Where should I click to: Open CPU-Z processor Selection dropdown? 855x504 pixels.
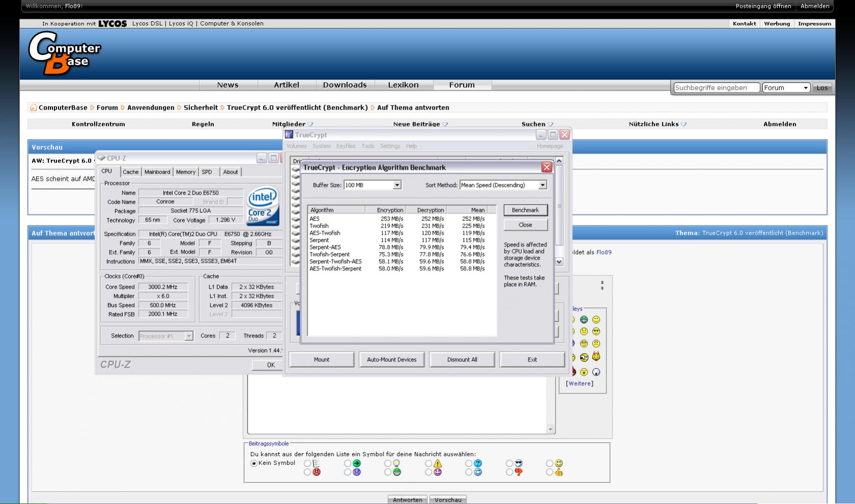[188, 336]
